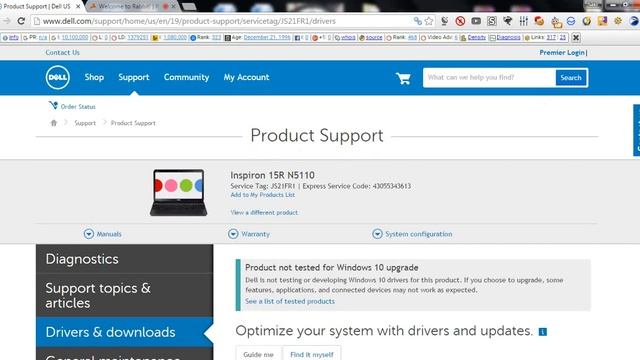Select Support topics & articles
Screen dimensions: 640x360
pos(124,295)
